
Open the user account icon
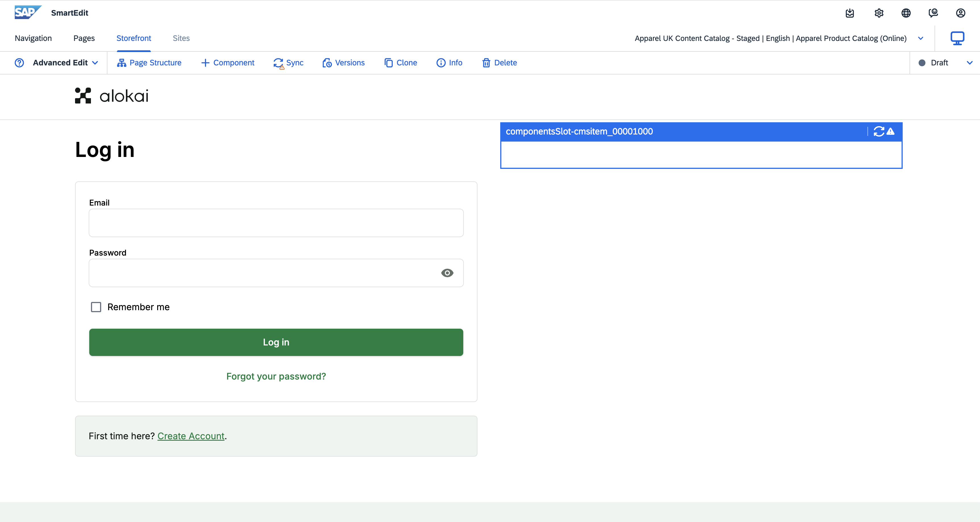click(x=960, y=13)
